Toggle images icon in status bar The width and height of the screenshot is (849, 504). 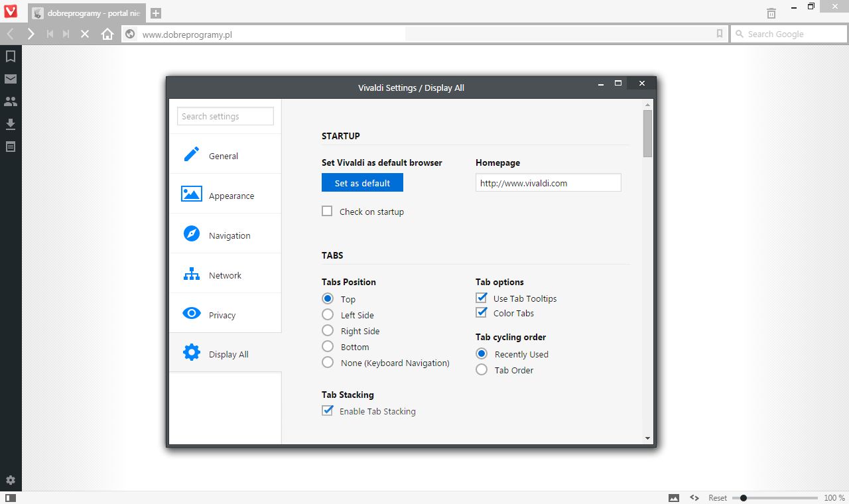coord(674,497)
